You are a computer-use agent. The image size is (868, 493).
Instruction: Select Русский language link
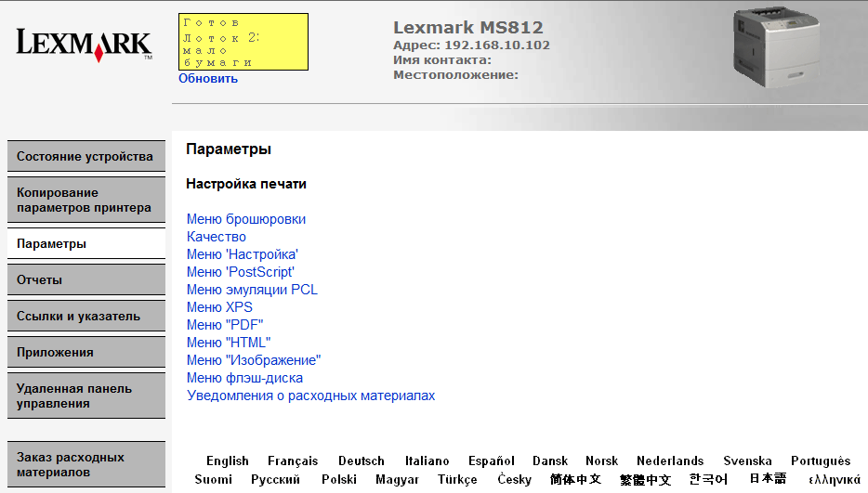tap(275, 479)
